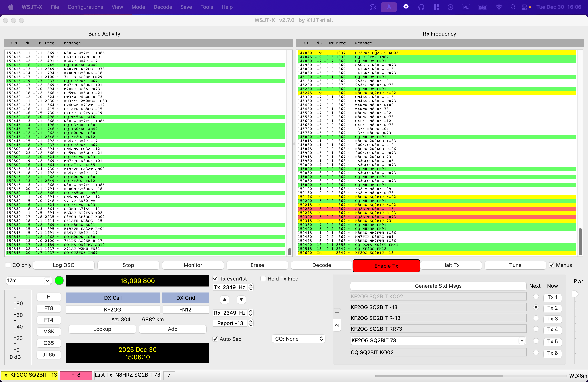Screen dimensions: 588x382
Task: Open Spotlight search in menu bar
Action: pyautogui.click(x=513, y=7)
